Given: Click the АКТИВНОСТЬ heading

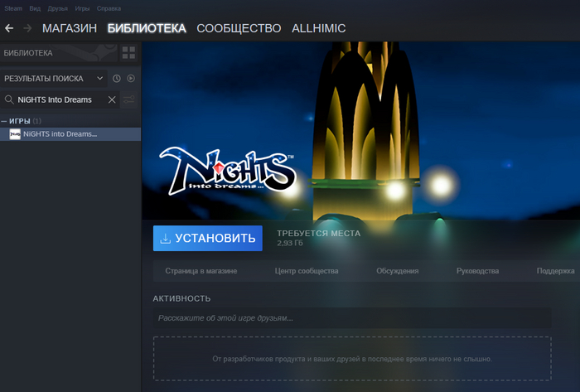Looking at the screenshot, I should (x=181, y=299).
